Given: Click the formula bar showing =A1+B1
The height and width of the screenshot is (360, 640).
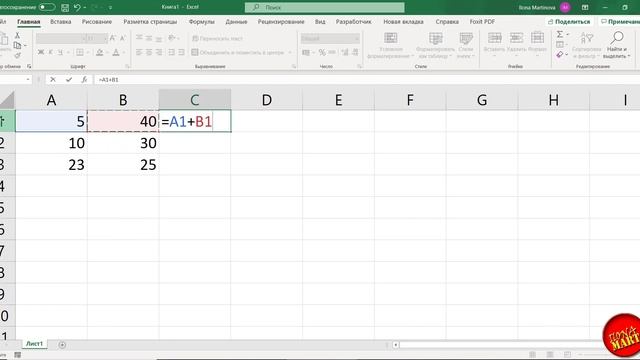Looking at the screenshot, I should click(367, 80).
